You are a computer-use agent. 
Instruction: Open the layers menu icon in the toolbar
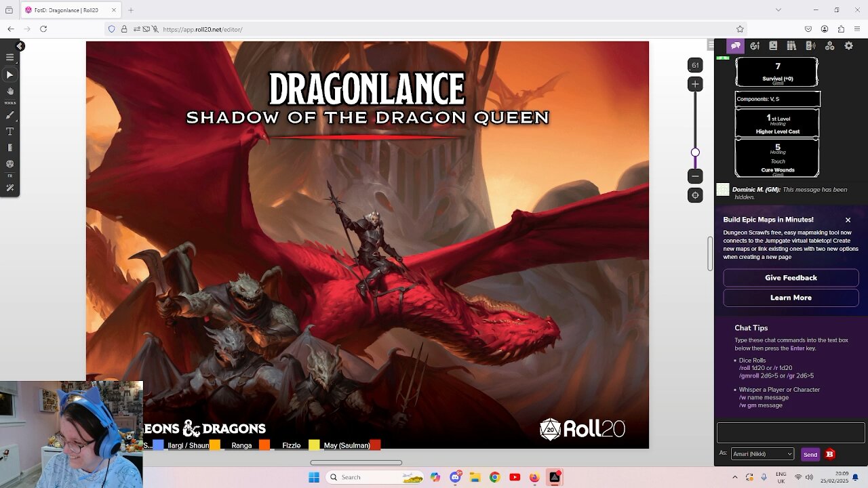pyautogui.click(x=9, y=58)
